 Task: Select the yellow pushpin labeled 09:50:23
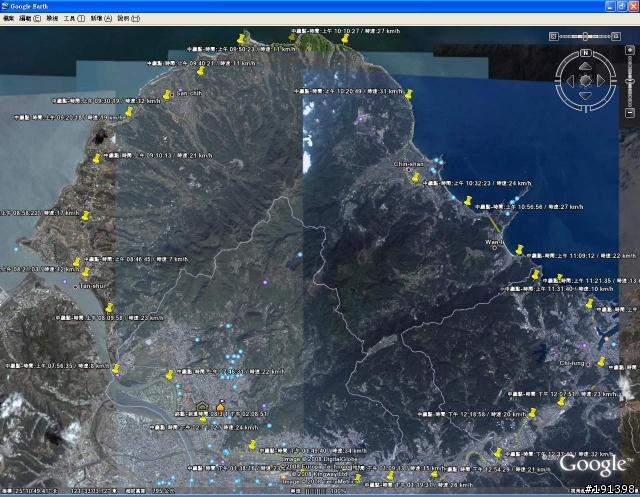point(241,39)
